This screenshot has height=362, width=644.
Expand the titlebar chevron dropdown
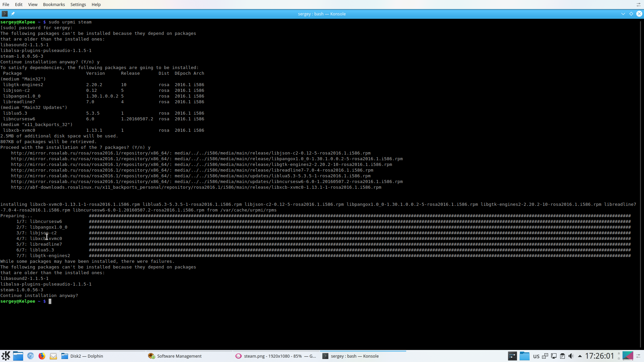click(x=623, y=14)
